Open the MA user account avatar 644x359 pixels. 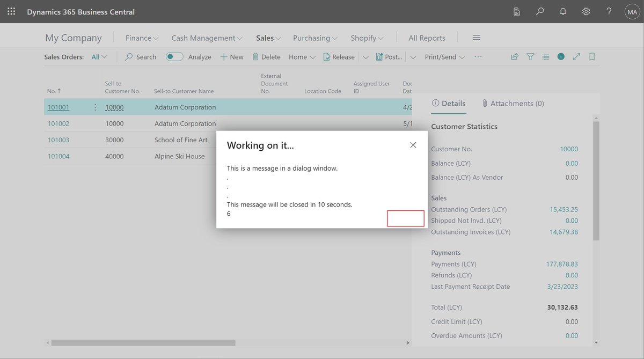coord(632,11)
